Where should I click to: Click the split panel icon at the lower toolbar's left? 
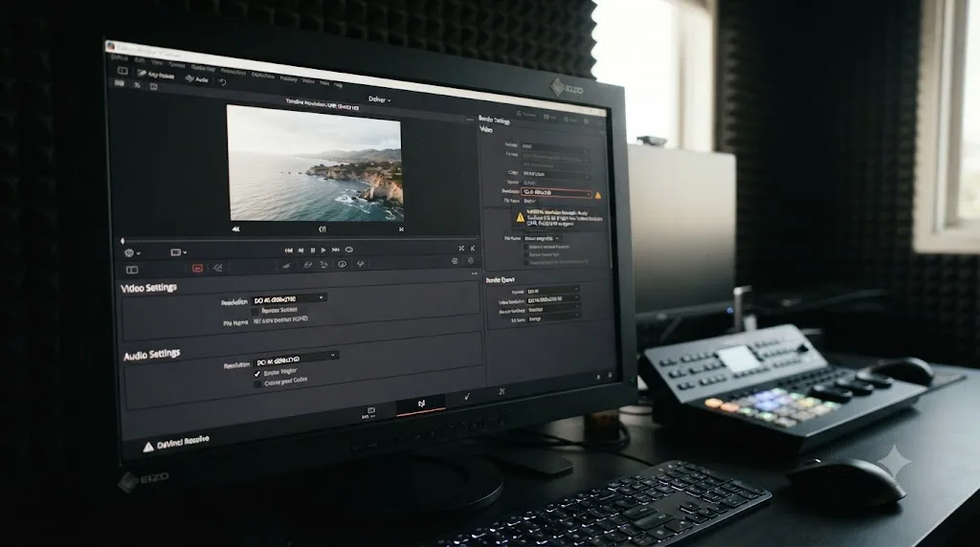tap(132, 270)
